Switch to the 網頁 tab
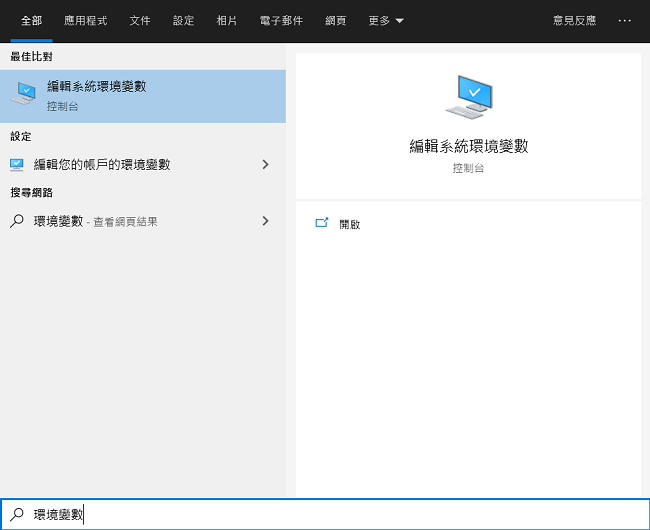This screenshot has width=650, height=530. click(x=335, y=21)
